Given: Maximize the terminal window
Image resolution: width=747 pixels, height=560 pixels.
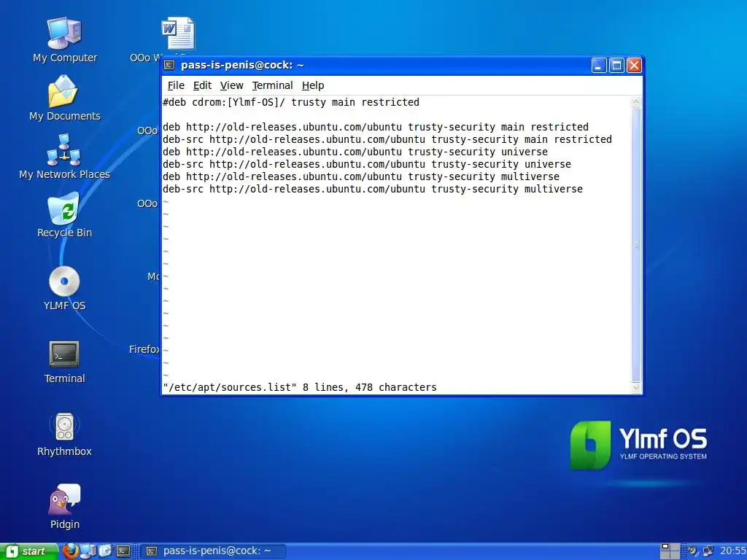Looking at the screenshot, I should pos(616,65).
